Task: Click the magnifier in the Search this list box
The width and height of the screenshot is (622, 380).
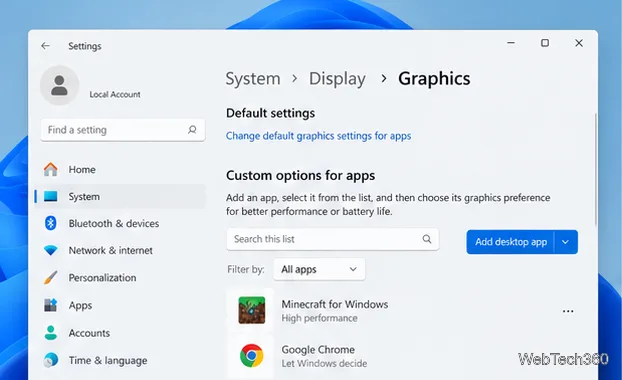Action: tap(427, 239)
